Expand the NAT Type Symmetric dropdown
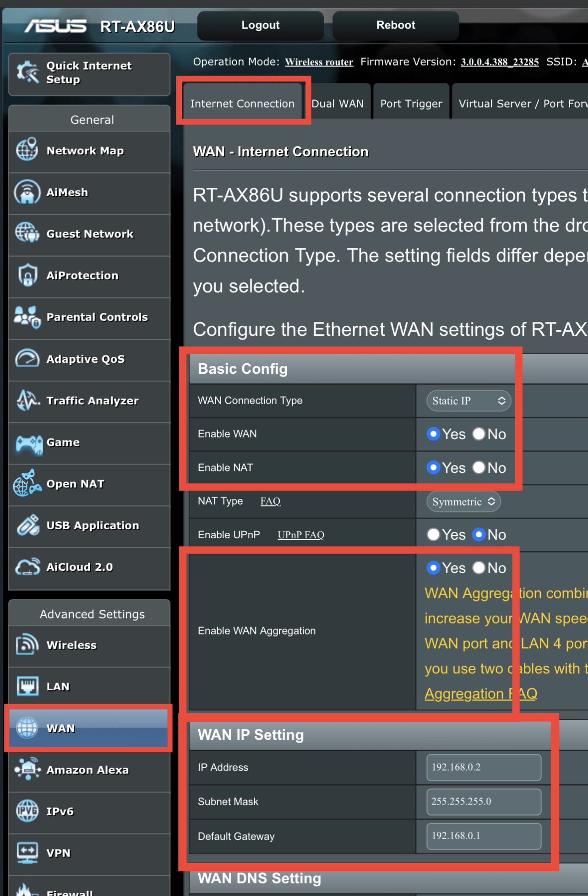The height and width of the screenshot is (896, 588). click(463, 502)
